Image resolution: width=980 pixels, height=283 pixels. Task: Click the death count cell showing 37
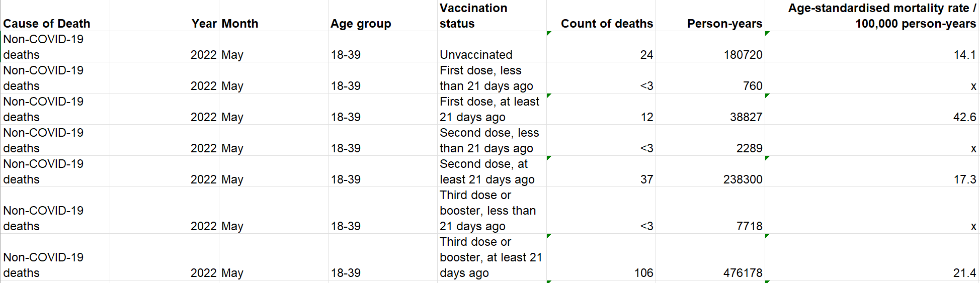[601, 171]
